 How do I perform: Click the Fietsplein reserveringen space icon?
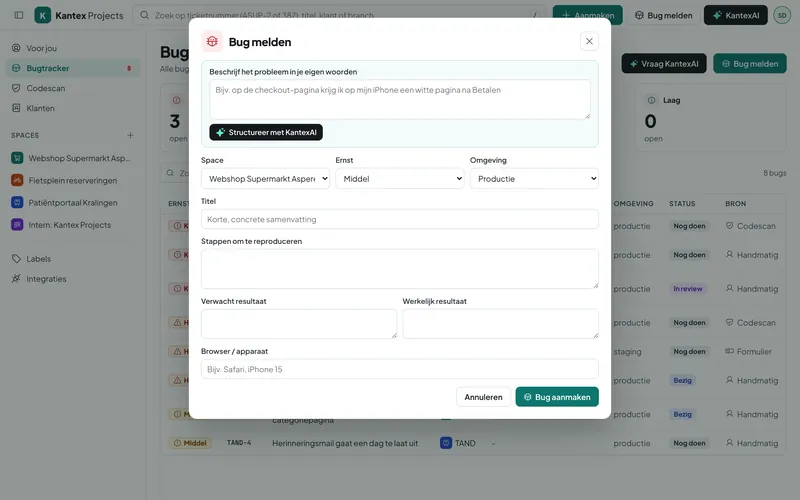point(17,180)
